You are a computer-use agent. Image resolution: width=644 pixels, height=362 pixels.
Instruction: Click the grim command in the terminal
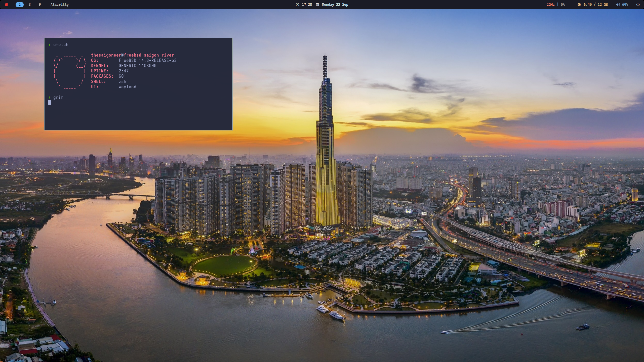[58, 97]
